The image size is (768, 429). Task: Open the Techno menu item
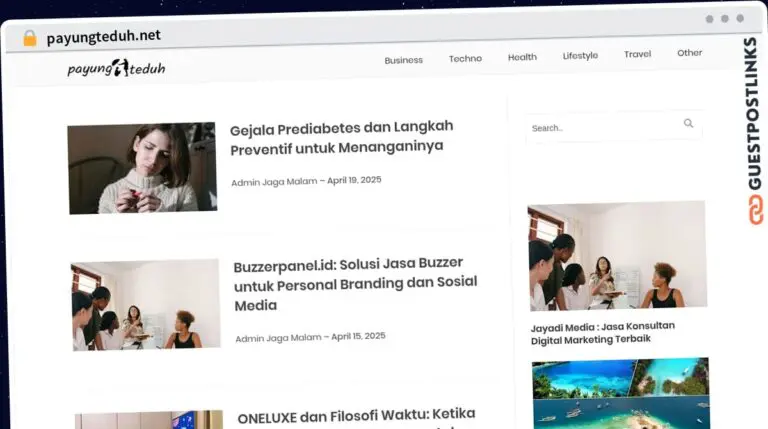465,59
